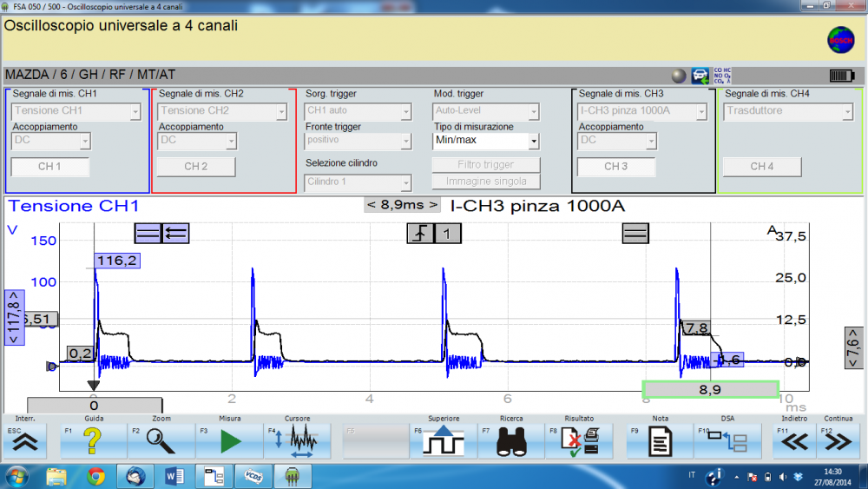Click the vehicle connection car icon
This screenshot has width=868, height=489.
(x=700, y=76)
